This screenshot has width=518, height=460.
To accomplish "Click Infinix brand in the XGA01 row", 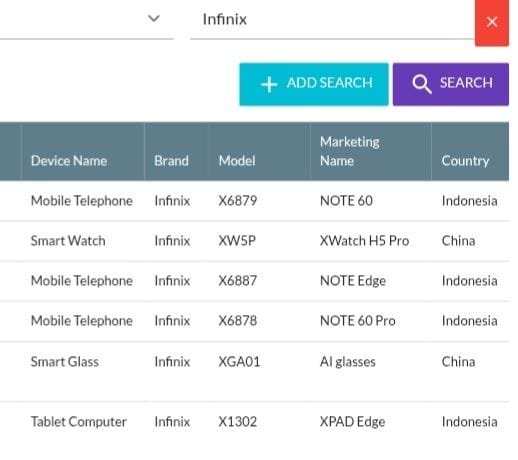I will point(172,362).
